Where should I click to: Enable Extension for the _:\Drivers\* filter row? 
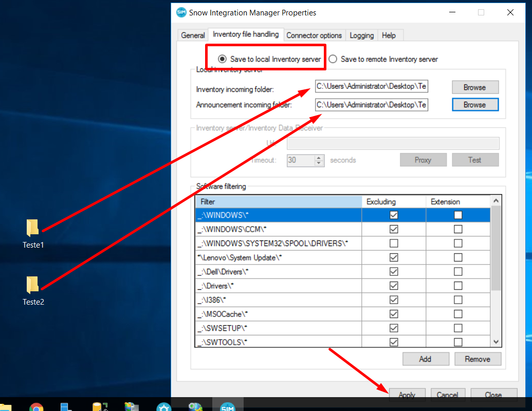coord(457,286)
